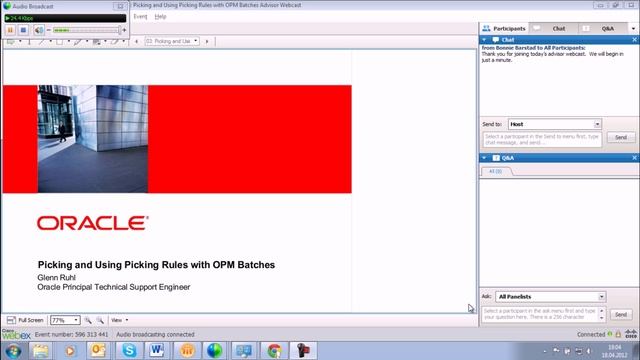640x360 pixels.
Task: Collapse the Q&A panel
Action: point(484,158)
